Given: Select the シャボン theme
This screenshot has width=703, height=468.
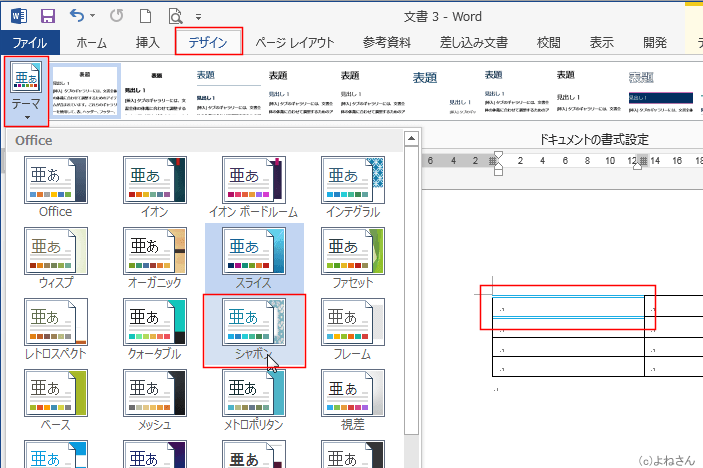Looking at the screenshot, I should click(254, 330).
